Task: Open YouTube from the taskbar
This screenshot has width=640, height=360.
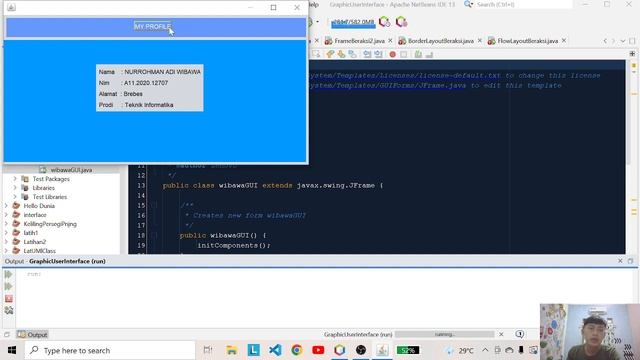Action: (x=318, y=350)
